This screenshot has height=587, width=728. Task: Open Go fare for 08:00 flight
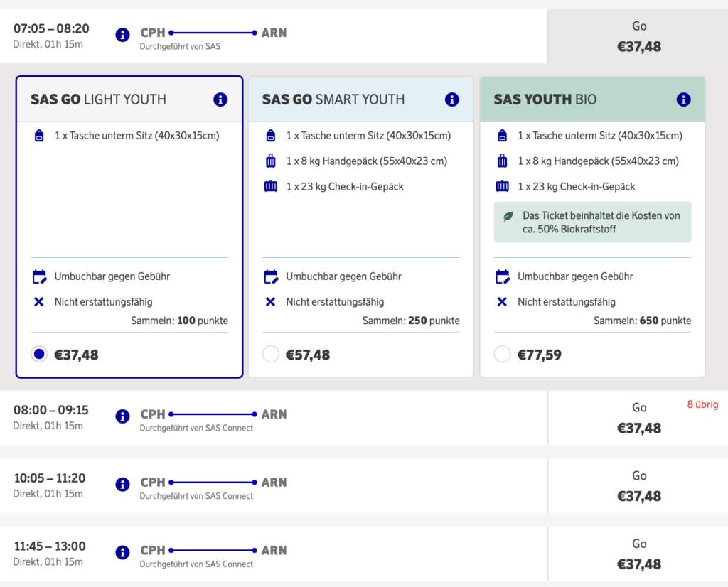[x=638, y=418]
